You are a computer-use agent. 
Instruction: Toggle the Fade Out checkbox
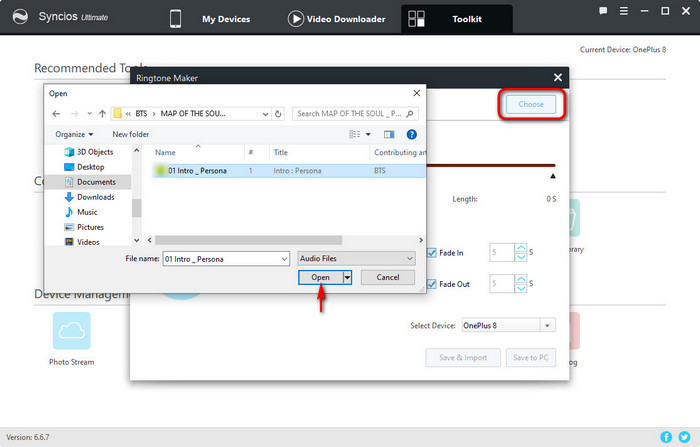tap(432, 284)
